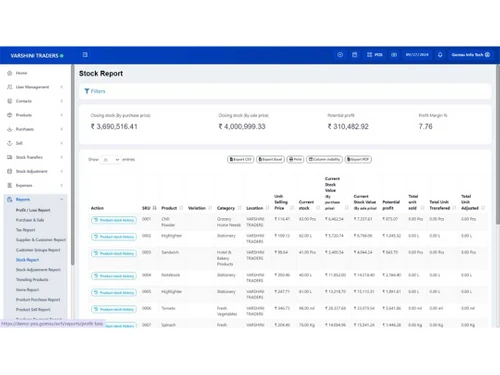The height and width of the screenshot is (375, 500).
Task: Open Product Purchase Report
Action: click(38, 300)
